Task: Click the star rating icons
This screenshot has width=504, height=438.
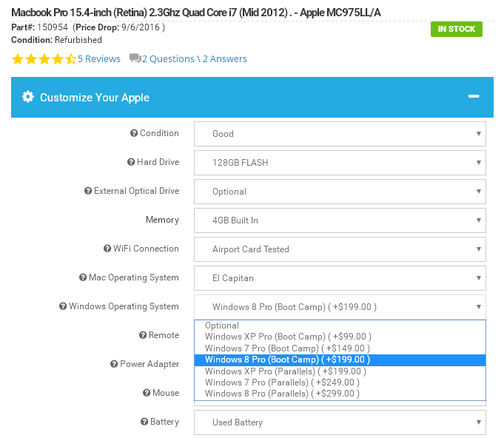Action: pyautogui.click(x=44, y=59)
